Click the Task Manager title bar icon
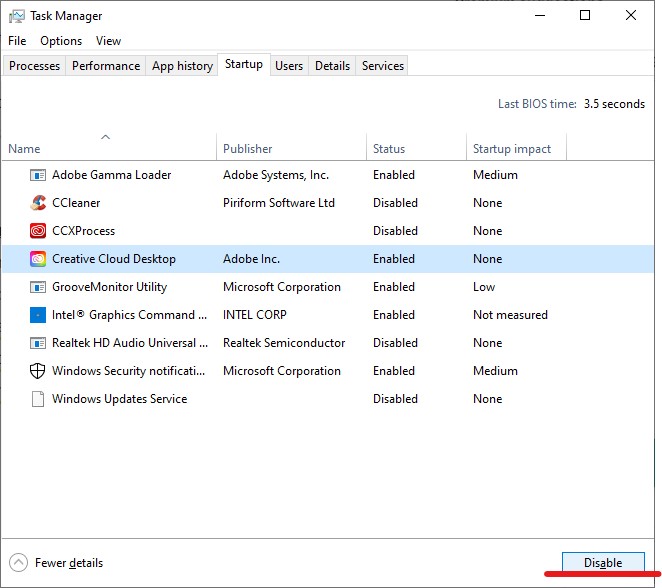 pos(16,16)
